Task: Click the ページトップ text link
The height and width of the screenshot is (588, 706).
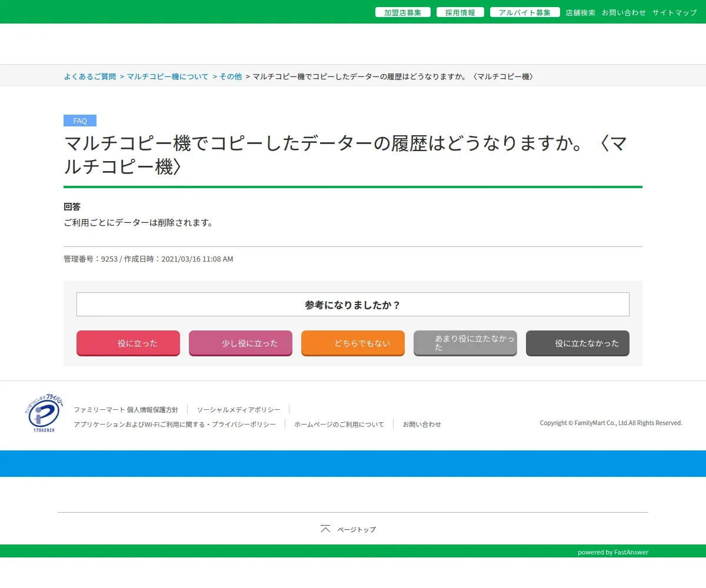Action: [x=357, y=529]
